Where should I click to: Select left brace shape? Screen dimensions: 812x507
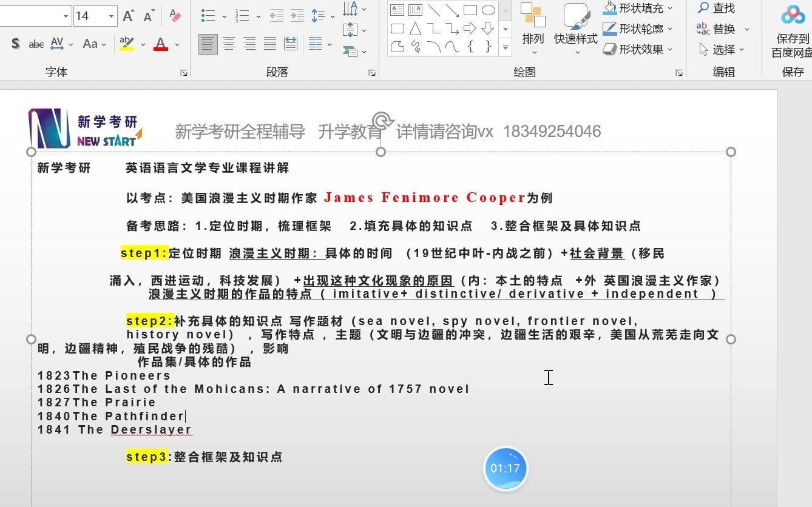point(470,46)
